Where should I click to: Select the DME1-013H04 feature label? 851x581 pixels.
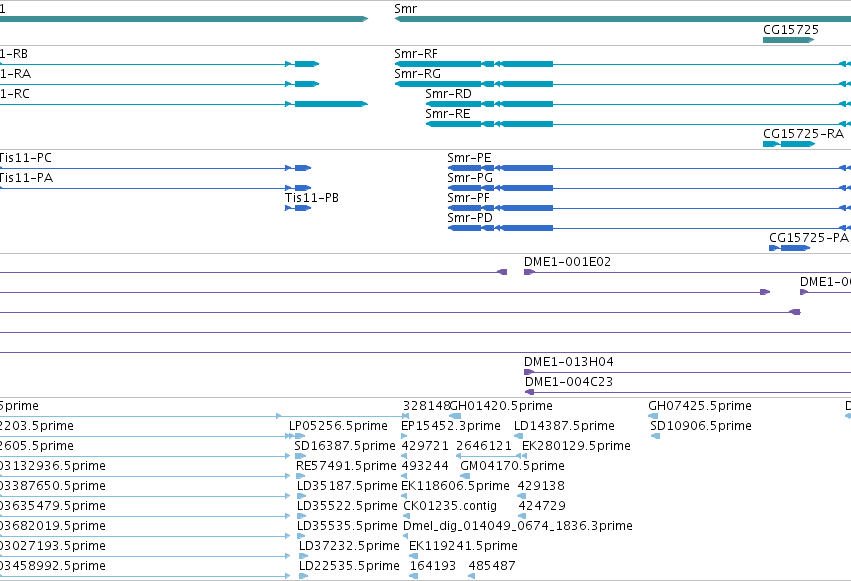click(x=569, y=362)
